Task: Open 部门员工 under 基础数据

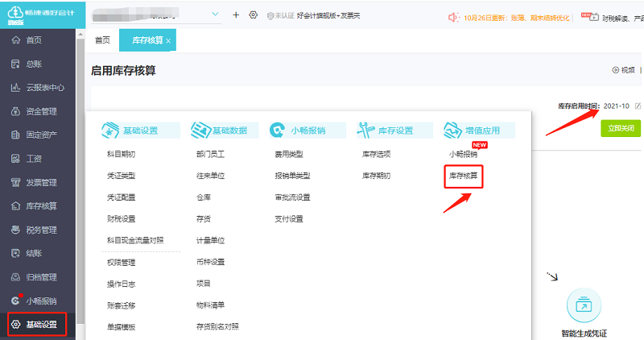Action: (x=210, y=154)
